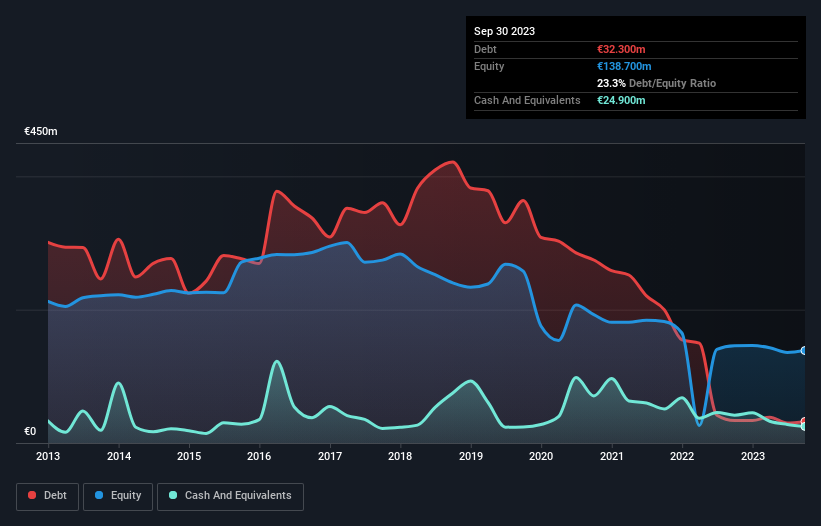Toggle the Equity series legend button

click(x=118, y=496)
